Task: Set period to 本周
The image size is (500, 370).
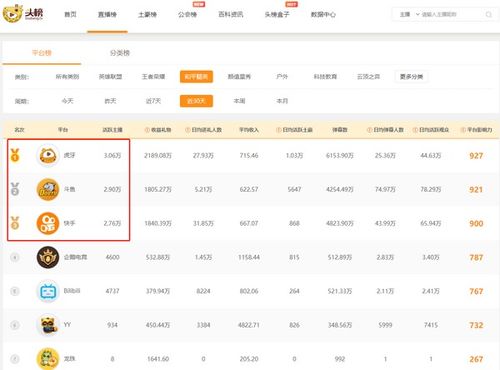Action: pyautogui.click(x=239, y=101)
